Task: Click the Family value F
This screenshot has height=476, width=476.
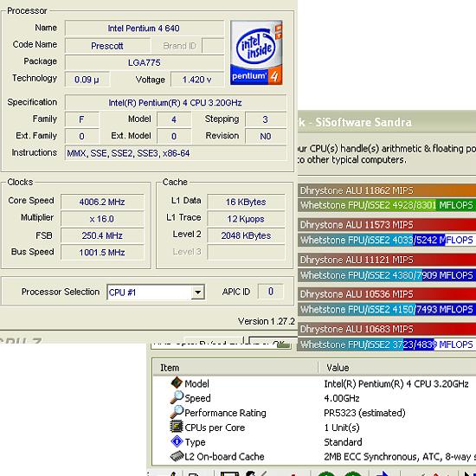Action: pos(81,119)
